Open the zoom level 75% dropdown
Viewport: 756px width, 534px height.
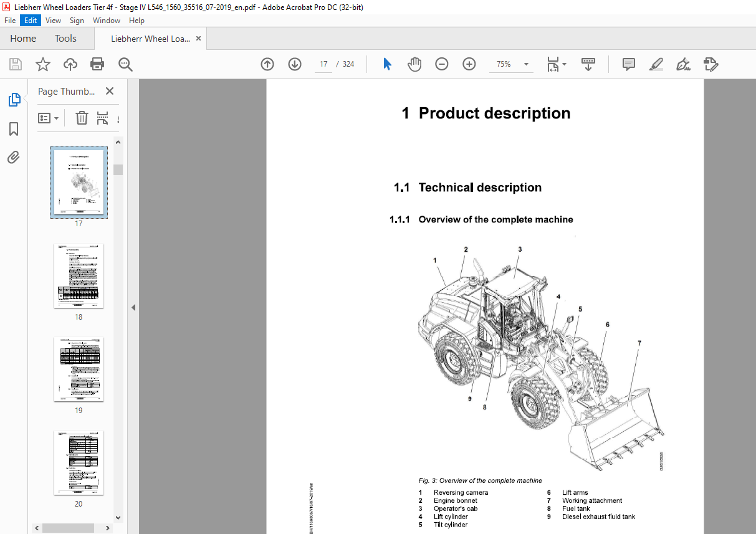click(x=526, y=64)
